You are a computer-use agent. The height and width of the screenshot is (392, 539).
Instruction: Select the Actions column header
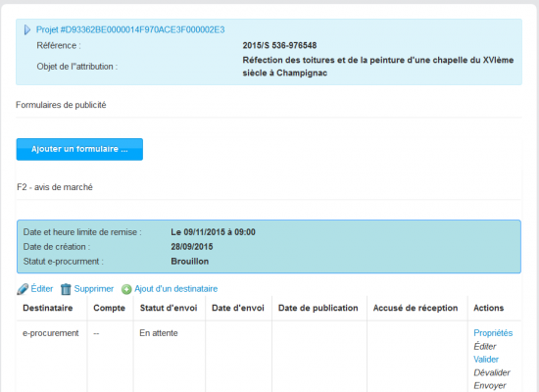click(488, 308)
